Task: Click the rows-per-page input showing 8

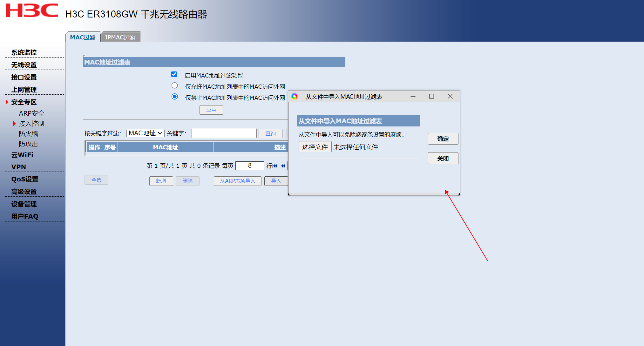Action: [250, 166]
